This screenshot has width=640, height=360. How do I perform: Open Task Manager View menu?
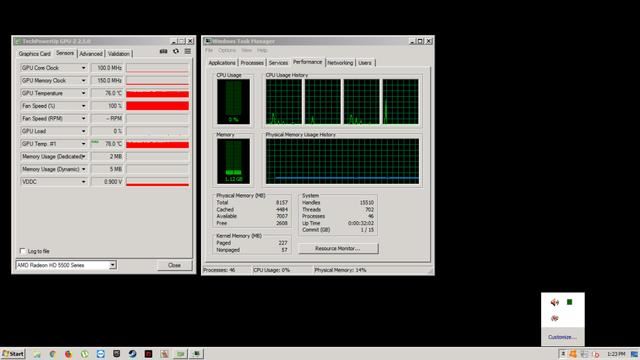[247, 50]
